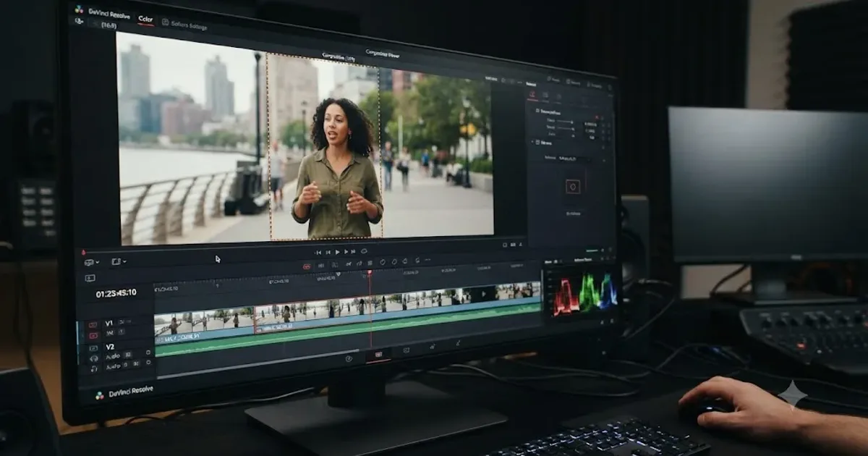Click the (16:9) aspect ratio label

pyautogui.click(x=109, y=25)
